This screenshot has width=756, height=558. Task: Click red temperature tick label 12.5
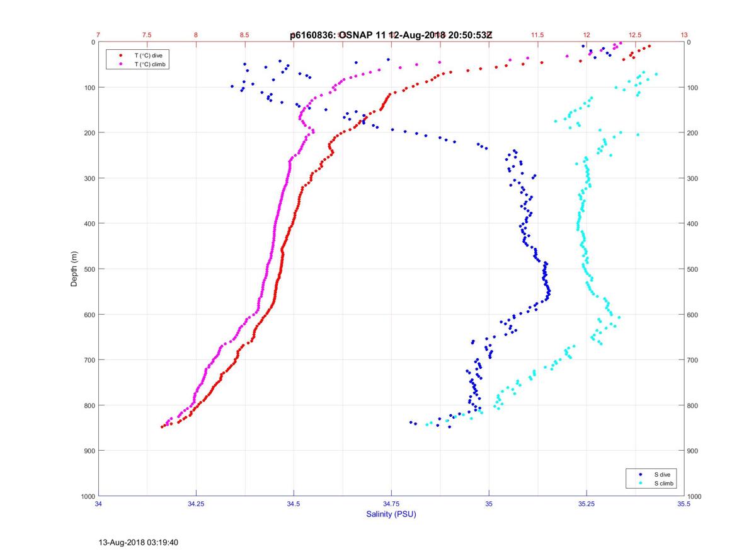click(x=635, y=35)
